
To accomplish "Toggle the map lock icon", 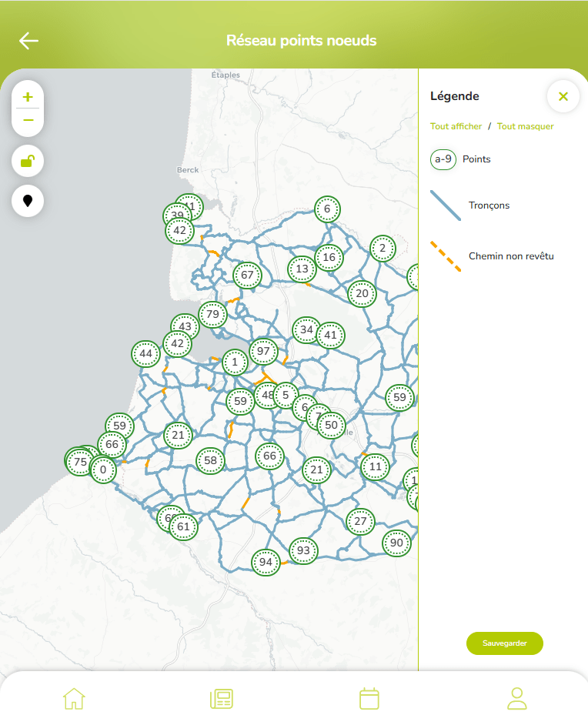I will 28,161.
